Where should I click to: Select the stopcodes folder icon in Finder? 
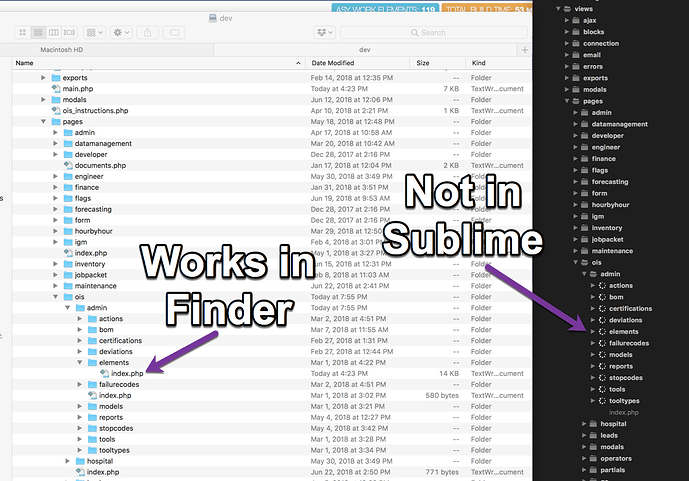coord(92,428)
